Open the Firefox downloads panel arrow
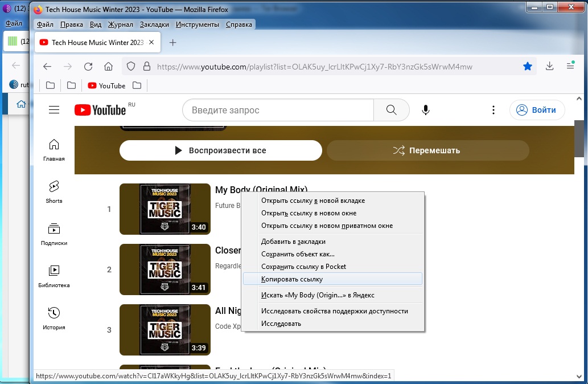This screenshot has width=588, height=384. click(549, 66)
